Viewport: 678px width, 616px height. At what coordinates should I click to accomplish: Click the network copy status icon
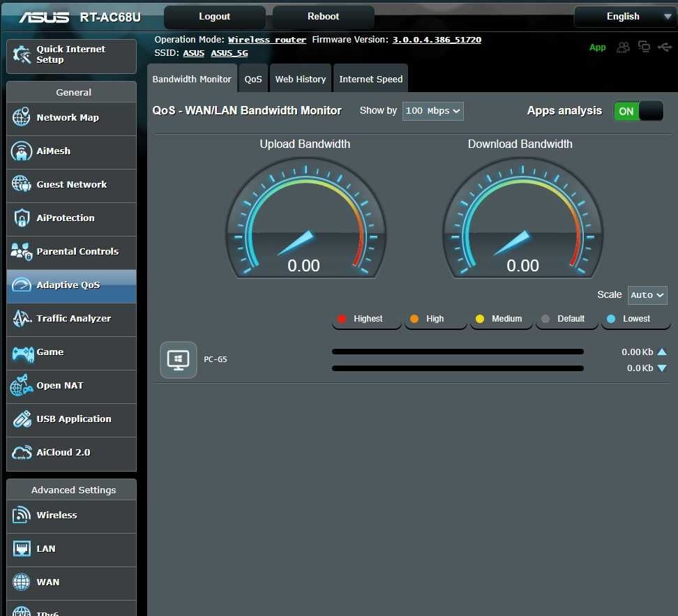(x=645, y=47)
